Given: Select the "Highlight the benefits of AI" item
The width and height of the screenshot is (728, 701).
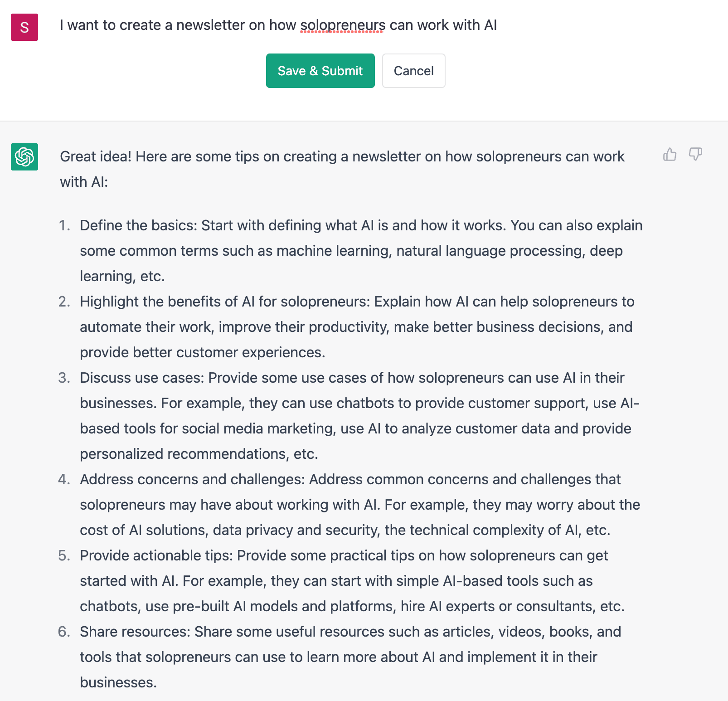Looking at the screenshot, I should click(x=357, y=327).
